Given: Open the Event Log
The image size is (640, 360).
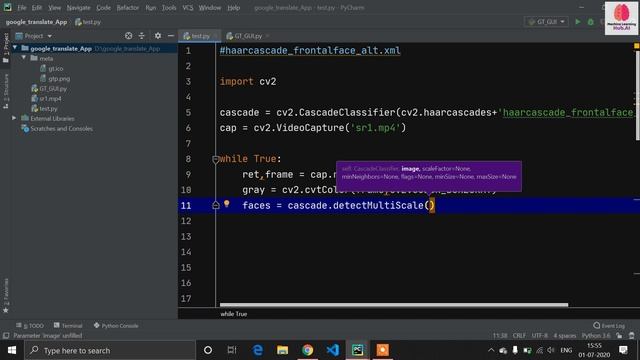Looking at the screenshot, I should (x=609, y=325).
